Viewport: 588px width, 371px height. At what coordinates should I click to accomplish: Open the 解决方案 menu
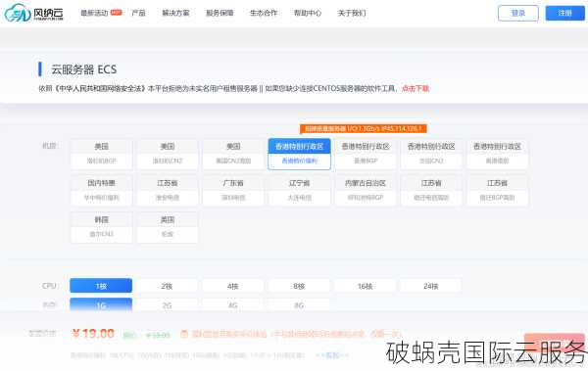point(175,13)
